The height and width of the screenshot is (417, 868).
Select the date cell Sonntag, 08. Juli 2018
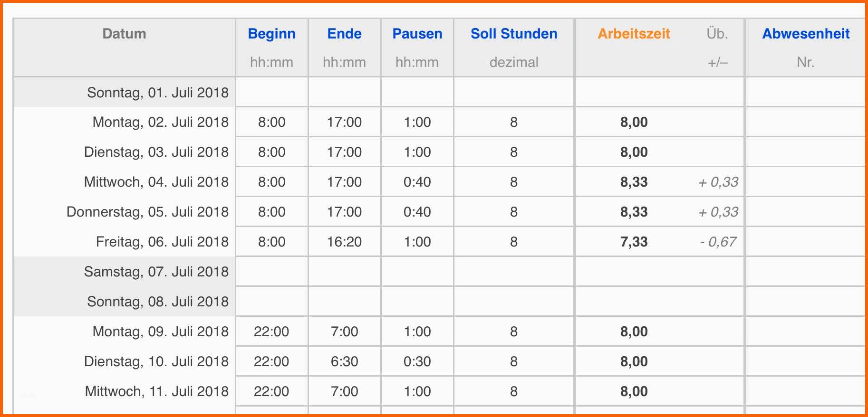[x=157, y=302]
